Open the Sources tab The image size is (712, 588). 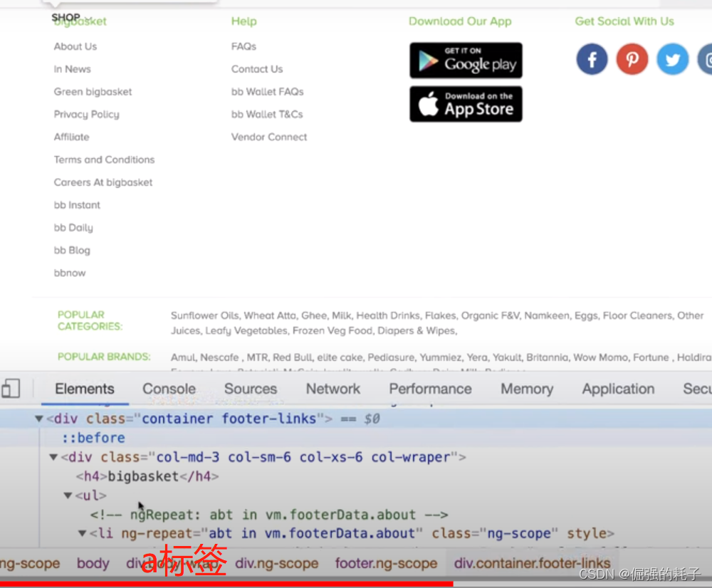click(251, 389)
